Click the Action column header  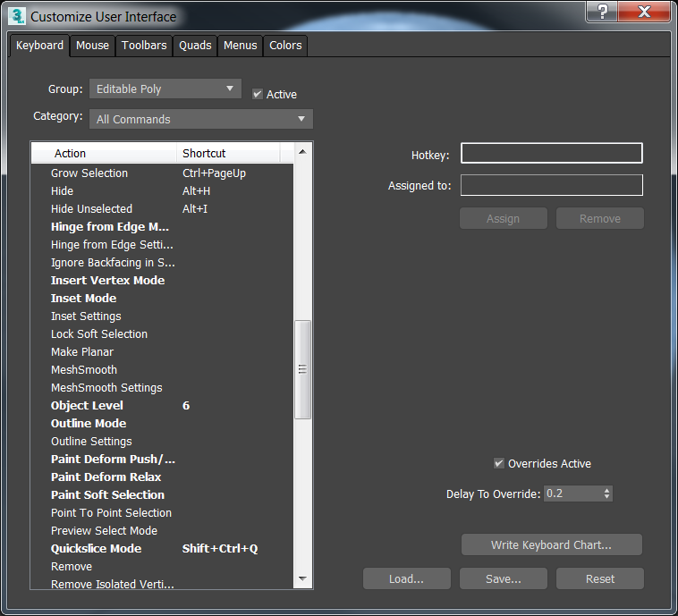point(104,154)
